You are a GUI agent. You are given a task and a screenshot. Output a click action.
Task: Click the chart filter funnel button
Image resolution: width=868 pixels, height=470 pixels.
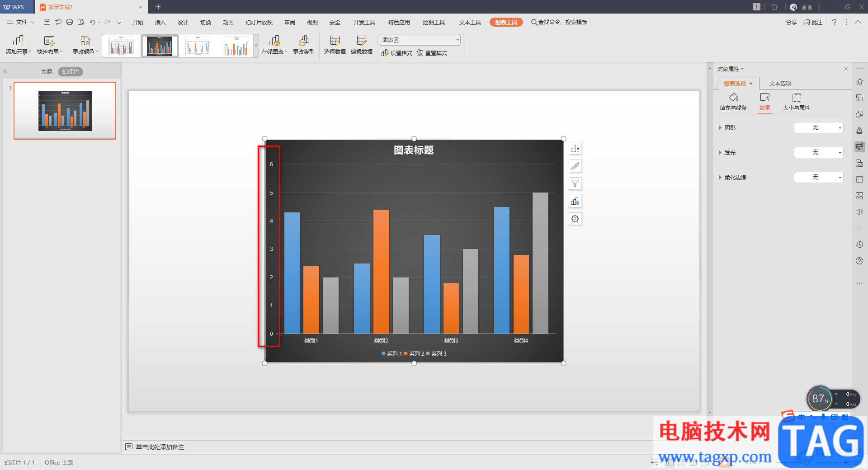575,183
